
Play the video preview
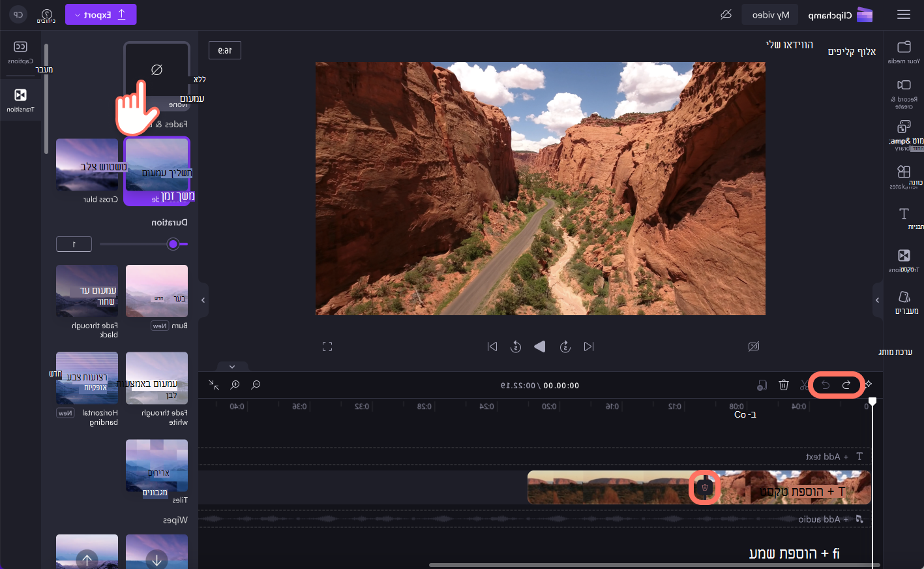point(540,346)
